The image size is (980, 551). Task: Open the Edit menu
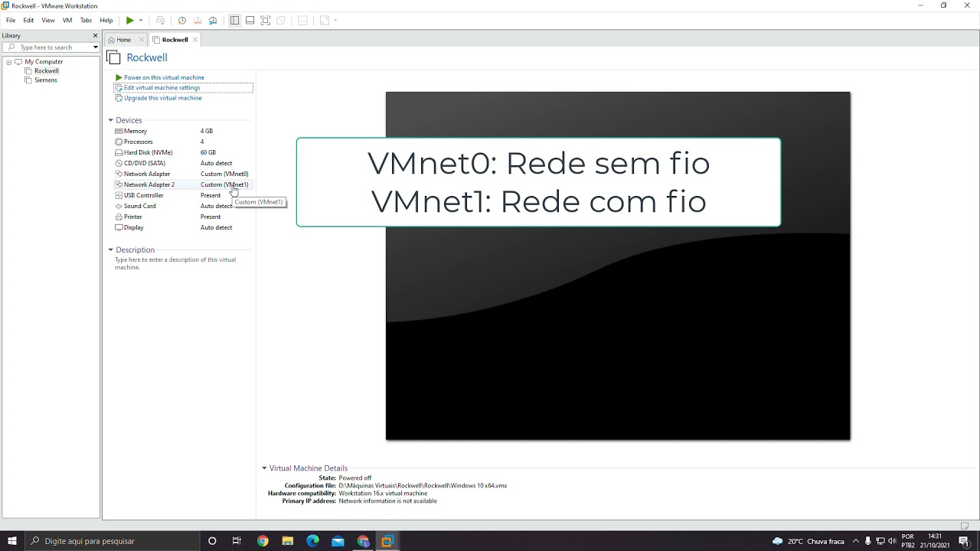coord(28,21)
